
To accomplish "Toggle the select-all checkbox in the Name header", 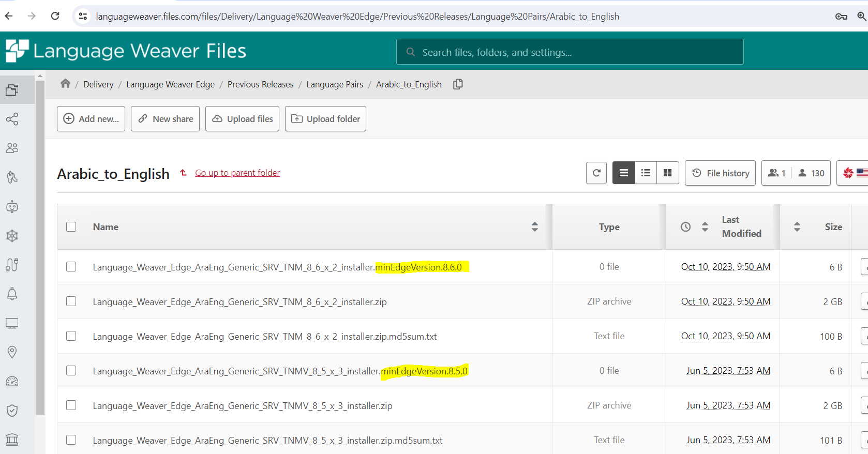I will (71, 226).
